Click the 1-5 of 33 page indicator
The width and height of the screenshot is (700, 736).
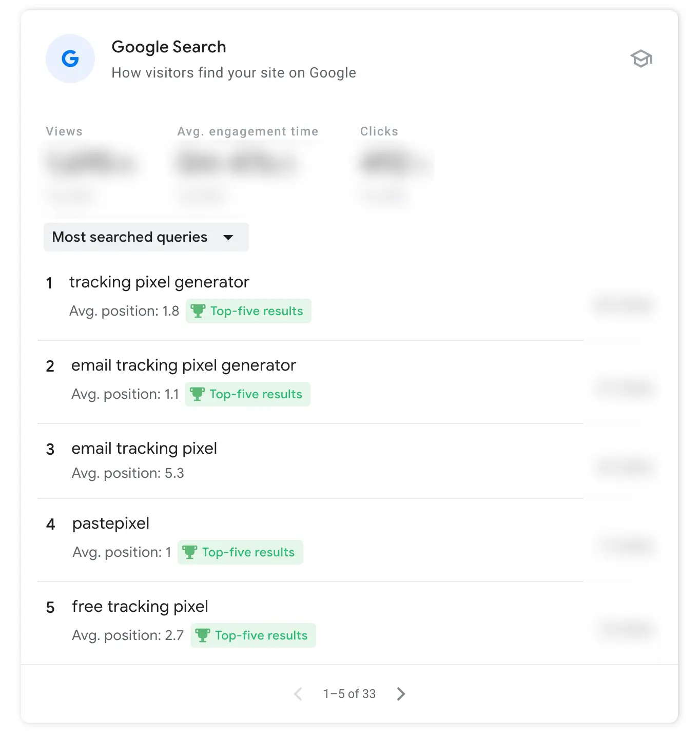349,694
